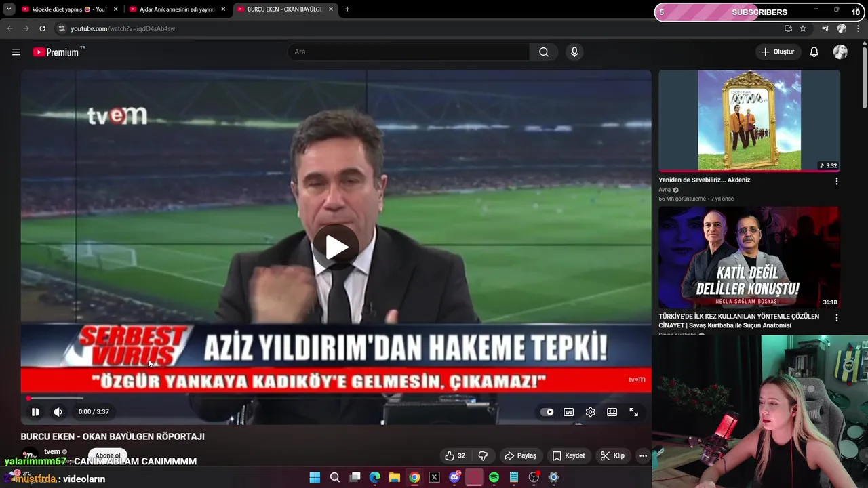
Task: Toggle subtitles captions button
Action: click(569, 412)
